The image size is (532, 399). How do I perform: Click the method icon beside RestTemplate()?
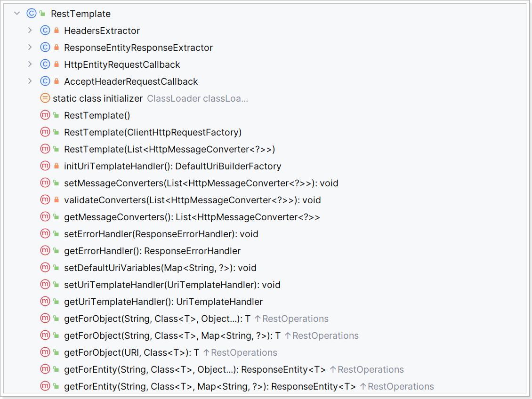(45, 115)
